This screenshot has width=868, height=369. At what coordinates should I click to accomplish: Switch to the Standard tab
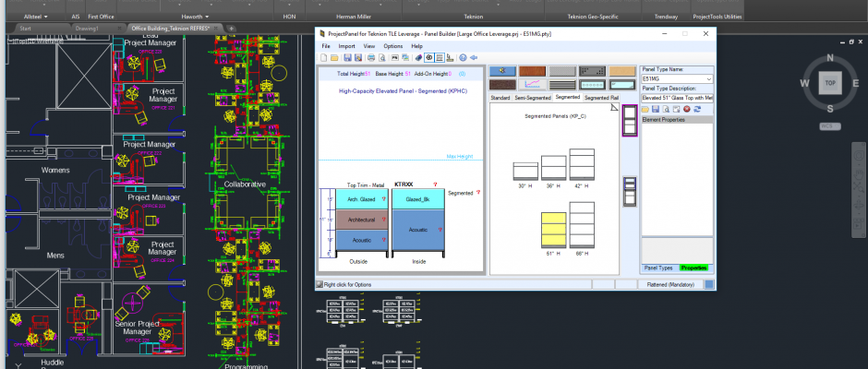(500, 98)
